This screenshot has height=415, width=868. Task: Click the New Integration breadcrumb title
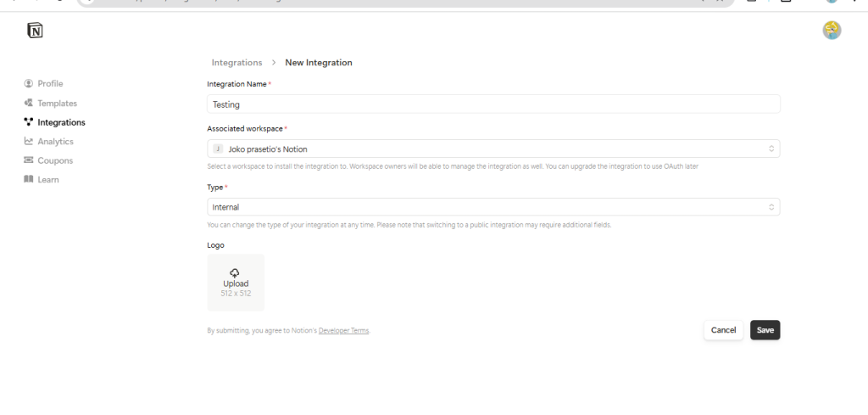coord(319,63)
